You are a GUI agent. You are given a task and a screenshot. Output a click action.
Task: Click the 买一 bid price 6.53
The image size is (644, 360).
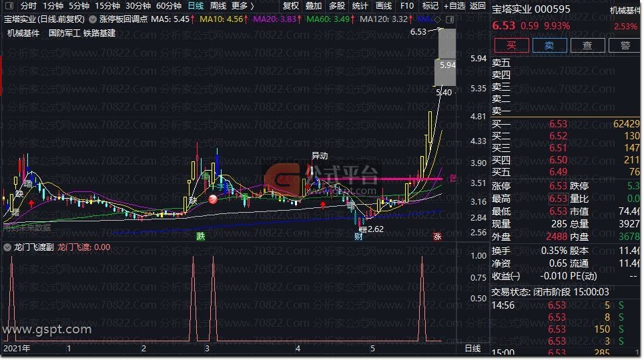[x=558, y=124]
